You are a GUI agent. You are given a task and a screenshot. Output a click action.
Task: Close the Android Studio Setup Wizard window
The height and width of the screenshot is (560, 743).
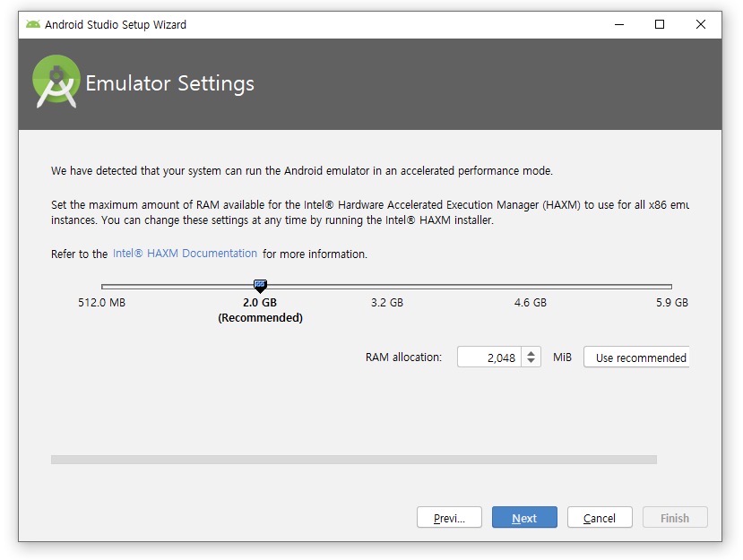coord(701,24)
